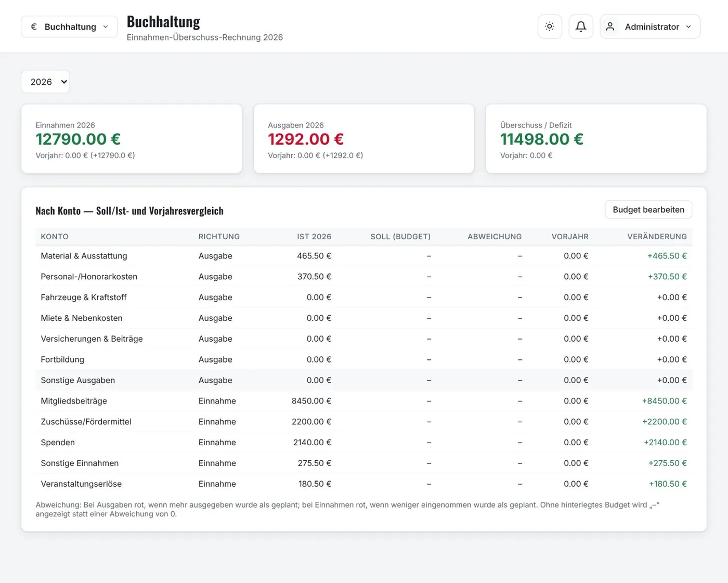The height and width of the screenshot is (583, 728).
Task: Select the Sonstige Ausgaben row
Action: point(363,380)
